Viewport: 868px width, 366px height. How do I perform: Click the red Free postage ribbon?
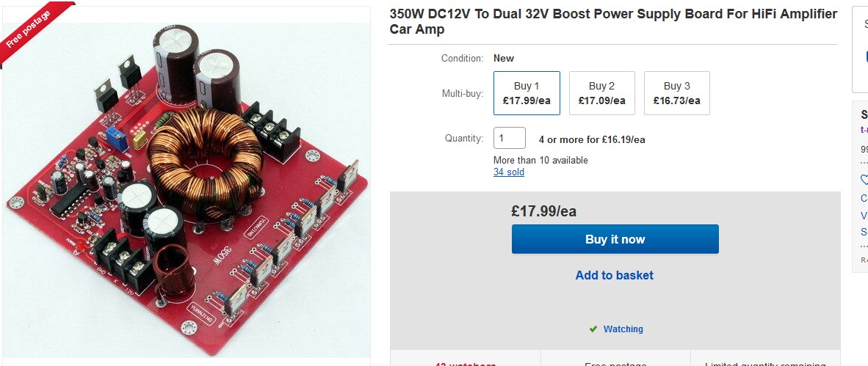pos(33,29)
